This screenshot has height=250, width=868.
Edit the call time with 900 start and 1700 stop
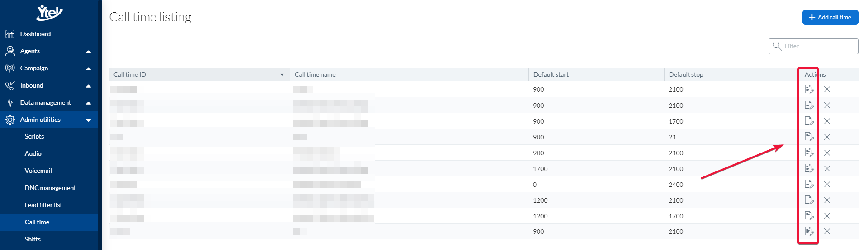point(809,121)
